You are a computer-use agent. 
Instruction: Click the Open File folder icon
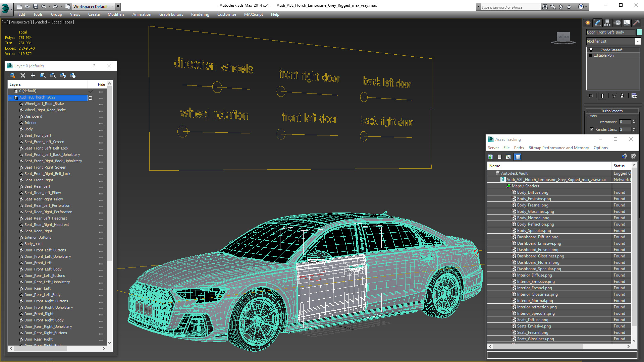(27, 6)
